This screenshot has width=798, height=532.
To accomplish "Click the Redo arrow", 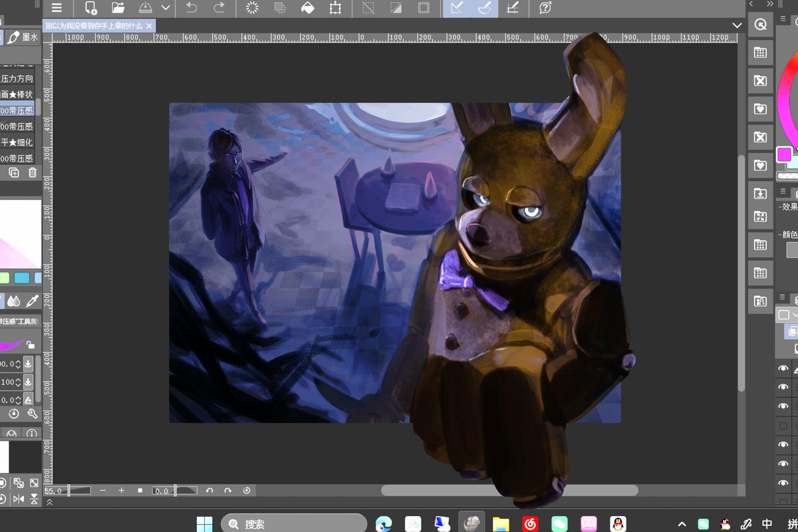I will 219,8.
